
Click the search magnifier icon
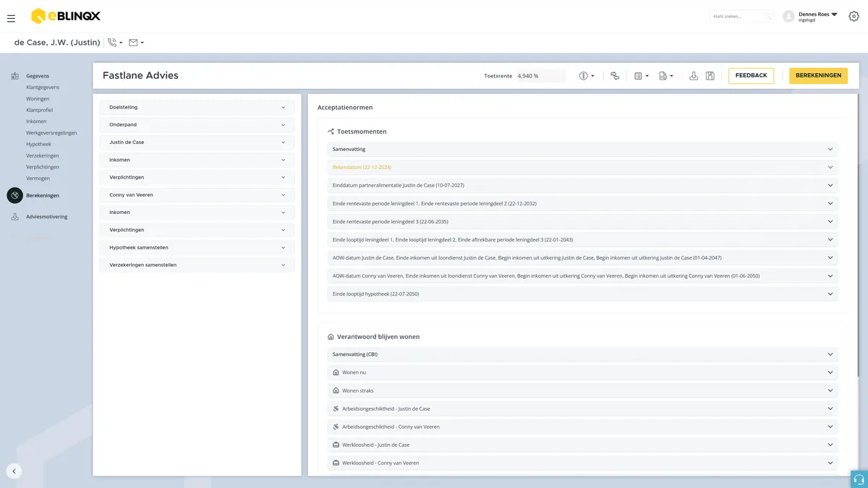coord(768,16)
